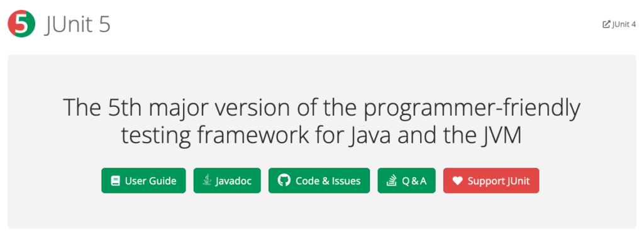Screen dimensions: 644x240
Task: Open Javadoc via its button text
Action: coord(234,181)
